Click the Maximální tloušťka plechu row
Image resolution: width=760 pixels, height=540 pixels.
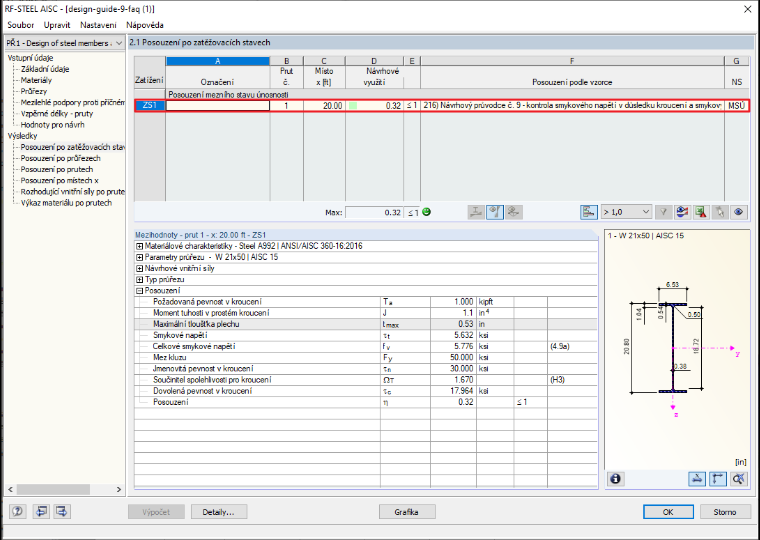(366, 324)
